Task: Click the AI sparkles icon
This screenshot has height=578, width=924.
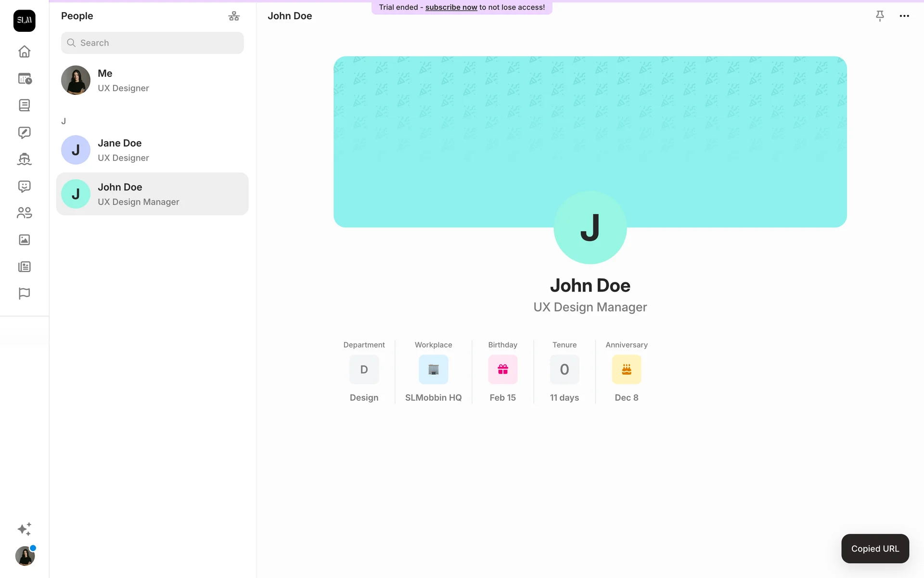Action: pyautogui.click(x=24, y=529)
